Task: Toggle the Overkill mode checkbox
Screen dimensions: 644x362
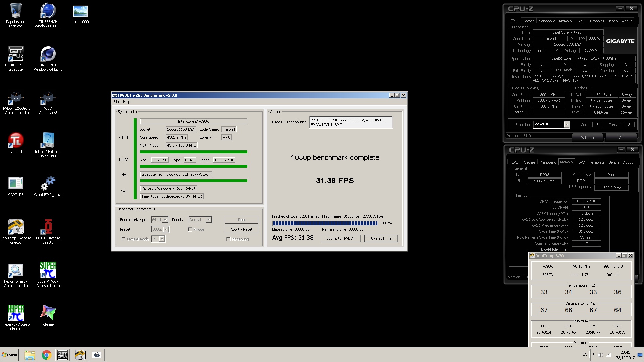Action: [124, 239]
